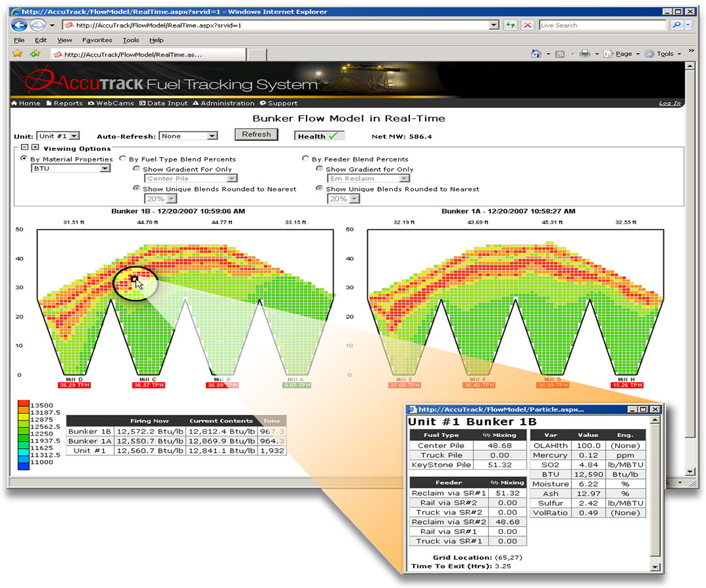Enable By Fuel Type Blend Percents
706x588 pixels.
point(122,159)
